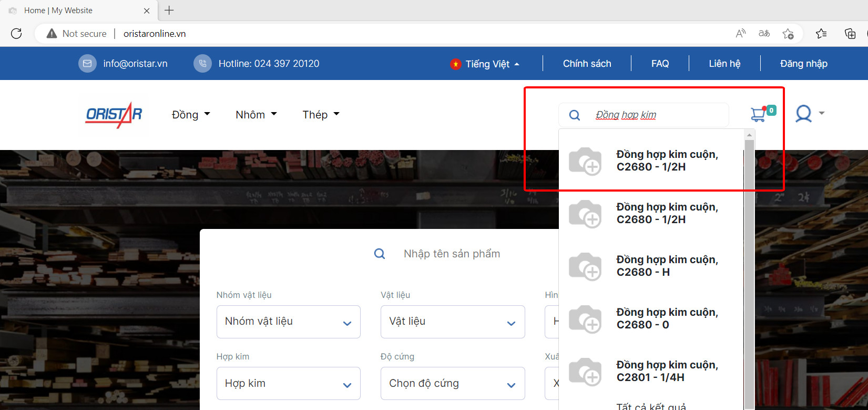Click the translate page icon
Screen dimensions: 868x410
(x=764, y=34)
